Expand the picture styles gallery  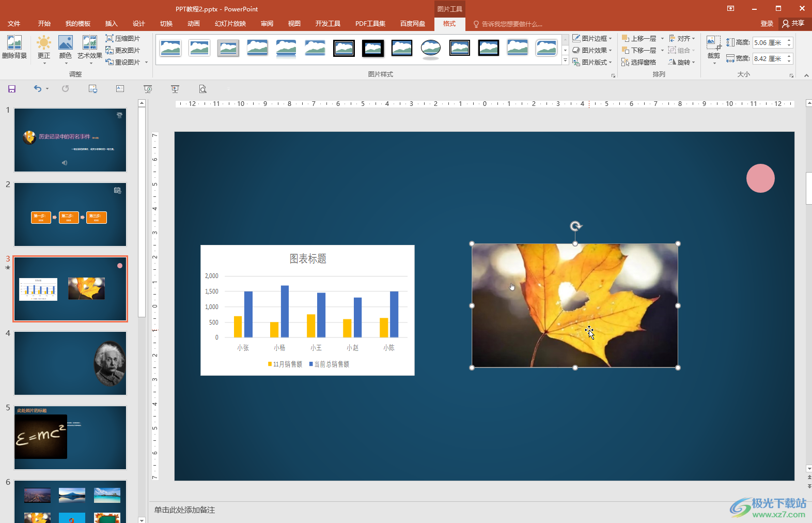point(566,61)
